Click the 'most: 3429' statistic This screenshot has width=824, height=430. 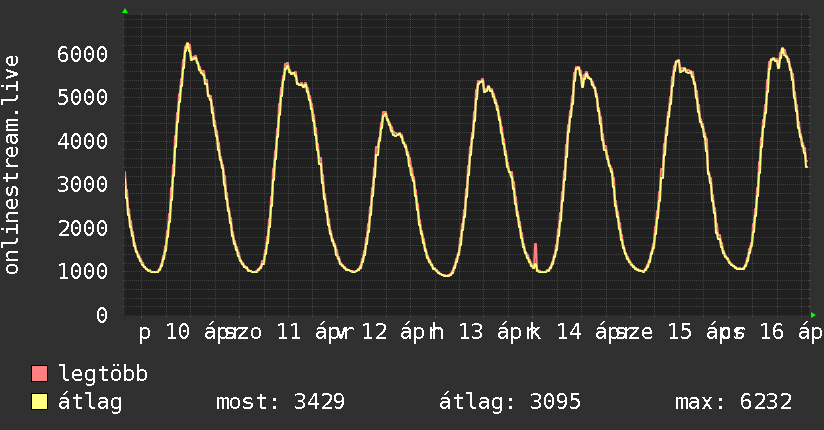coord(281,402)
